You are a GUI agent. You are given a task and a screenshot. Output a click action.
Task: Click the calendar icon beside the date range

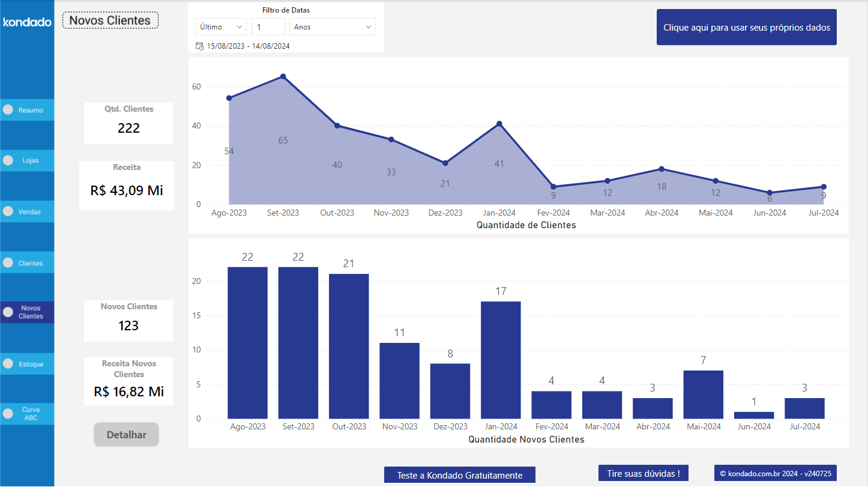[x=200, y=45]
